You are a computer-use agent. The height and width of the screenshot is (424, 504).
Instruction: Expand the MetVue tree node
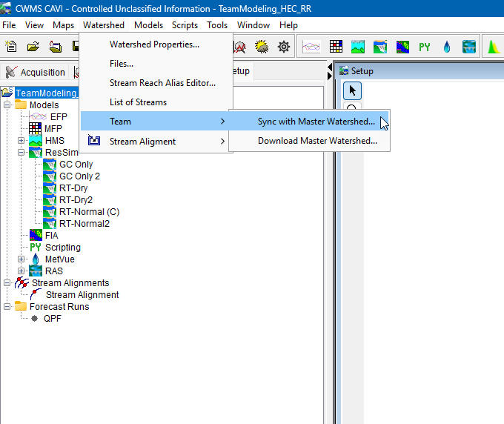pos(21,259)
